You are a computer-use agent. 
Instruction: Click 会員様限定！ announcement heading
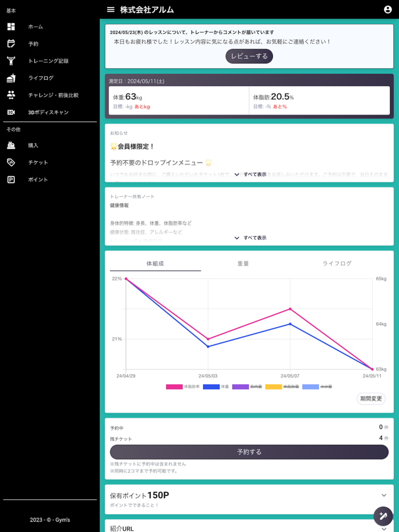coord(136,146)
